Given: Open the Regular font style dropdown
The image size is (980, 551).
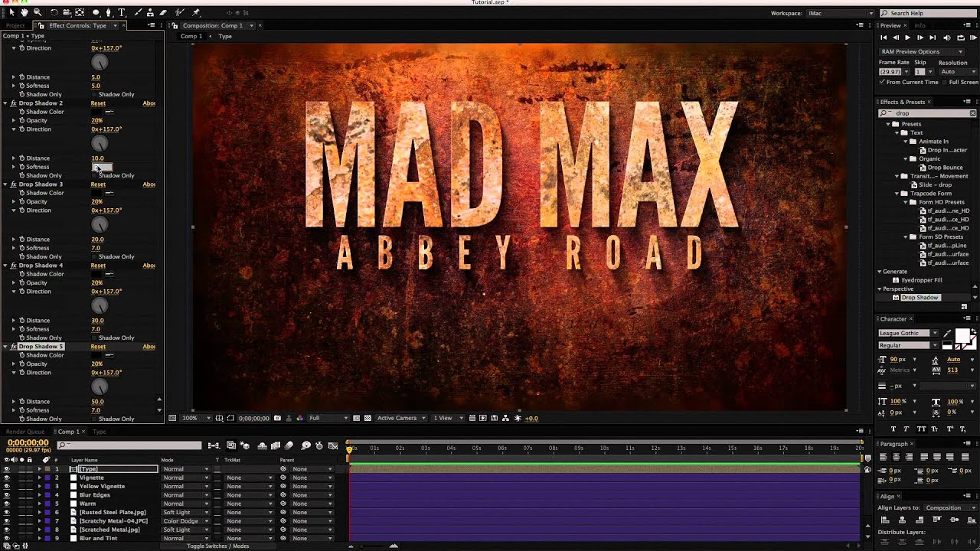Looking at the screenshot, I should 908,345.
